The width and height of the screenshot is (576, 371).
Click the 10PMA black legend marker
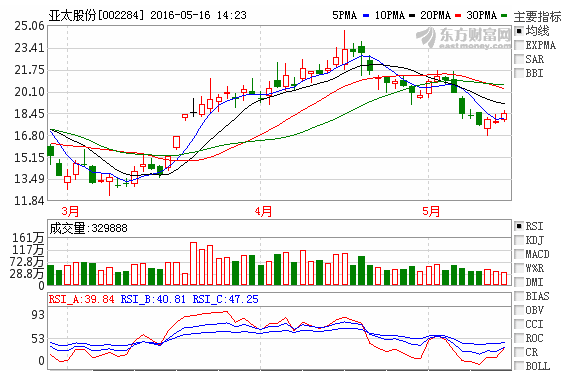pyautogui.click(x=412, y=16)
